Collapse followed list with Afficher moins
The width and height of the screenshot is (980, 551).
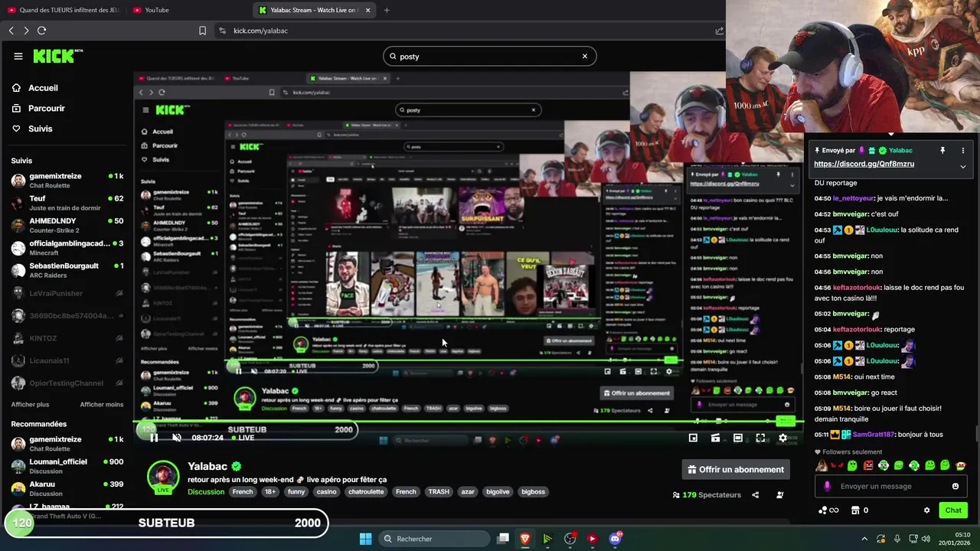102,404
